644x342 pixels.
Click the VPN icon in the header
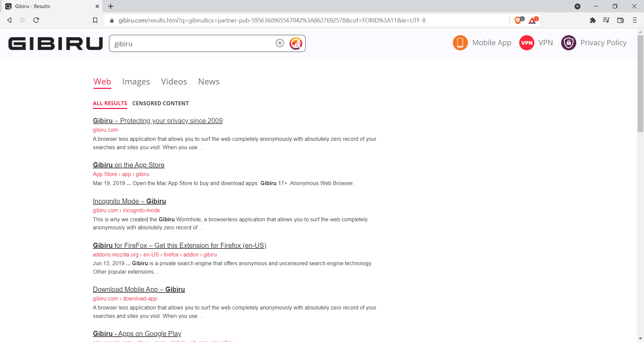pos(526,43)
